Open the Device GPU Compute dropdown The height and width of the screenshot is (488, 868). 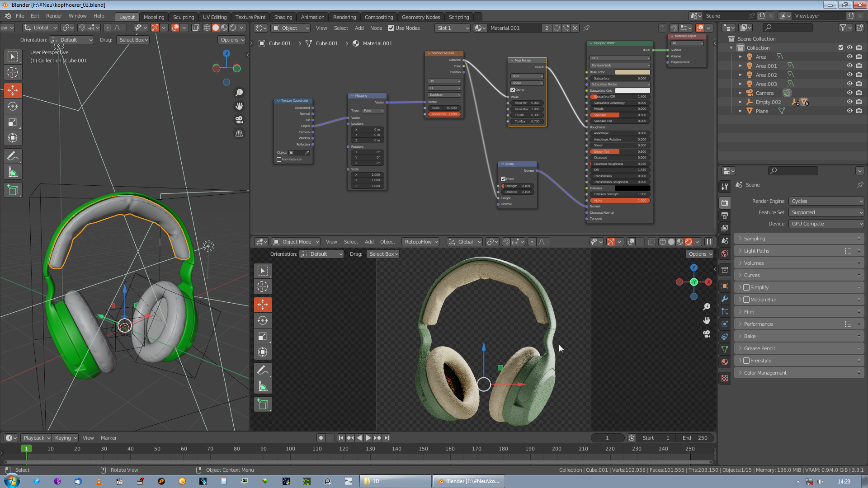point(826,224)
